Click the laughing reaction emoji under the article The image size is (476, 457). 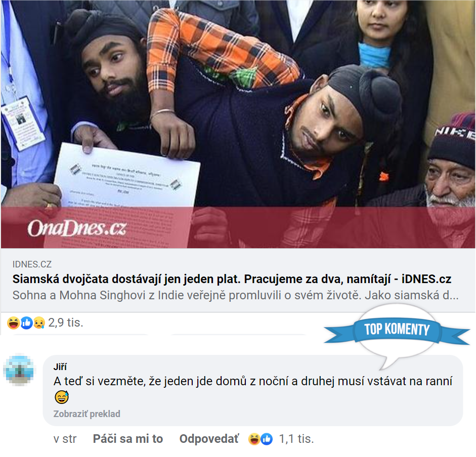pos(13,323)
